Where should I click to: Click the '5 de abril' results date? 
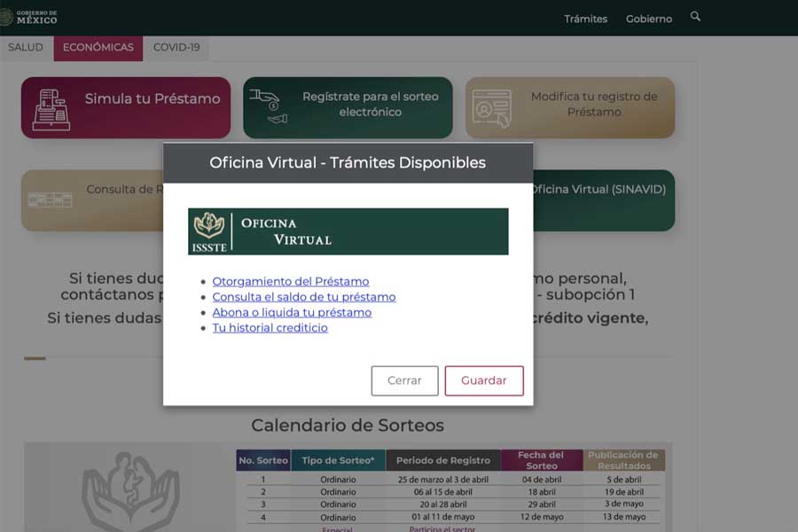[624, 480]
